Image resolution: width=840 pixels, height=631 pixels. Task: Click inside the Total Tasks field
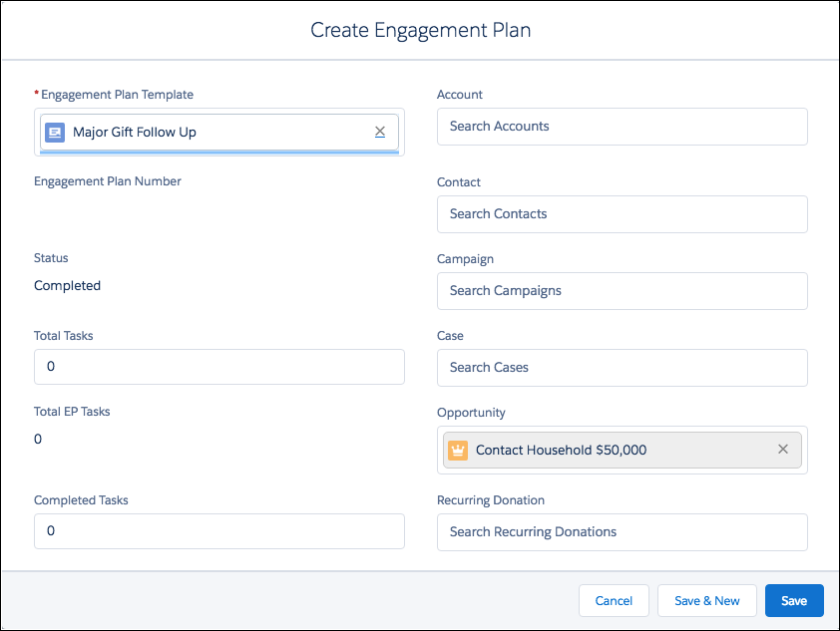point(218,367)
